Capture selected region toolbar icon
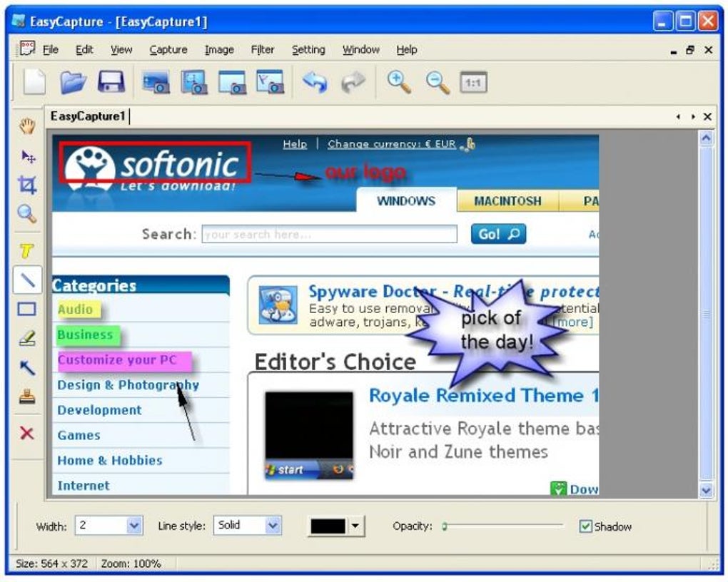Screen dimensions: 728x582 194,82
